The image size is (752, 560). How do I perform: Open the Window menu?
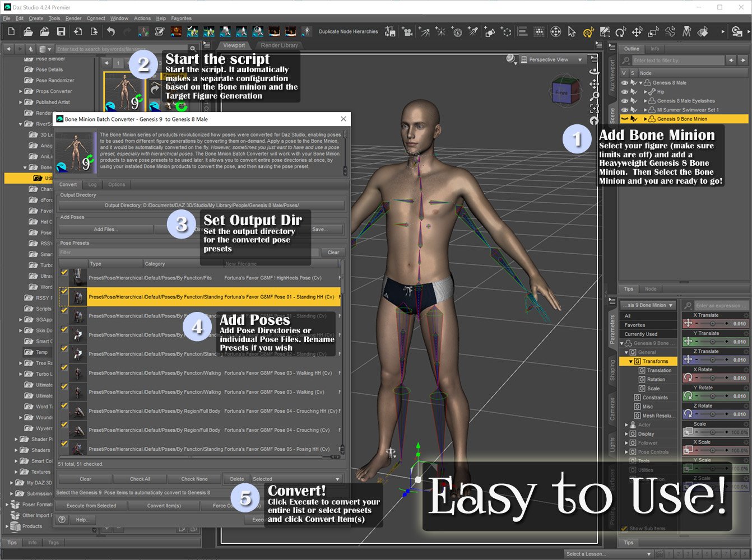119,18
